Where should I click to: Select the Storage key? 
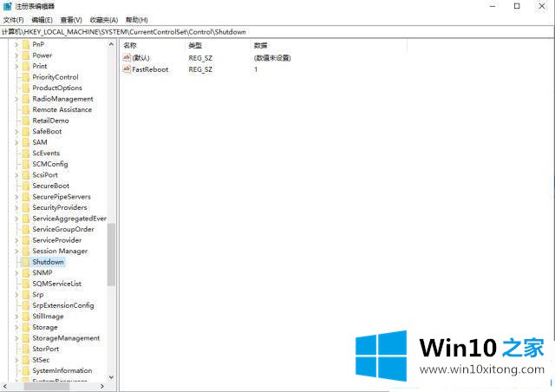tap(45, 328)
